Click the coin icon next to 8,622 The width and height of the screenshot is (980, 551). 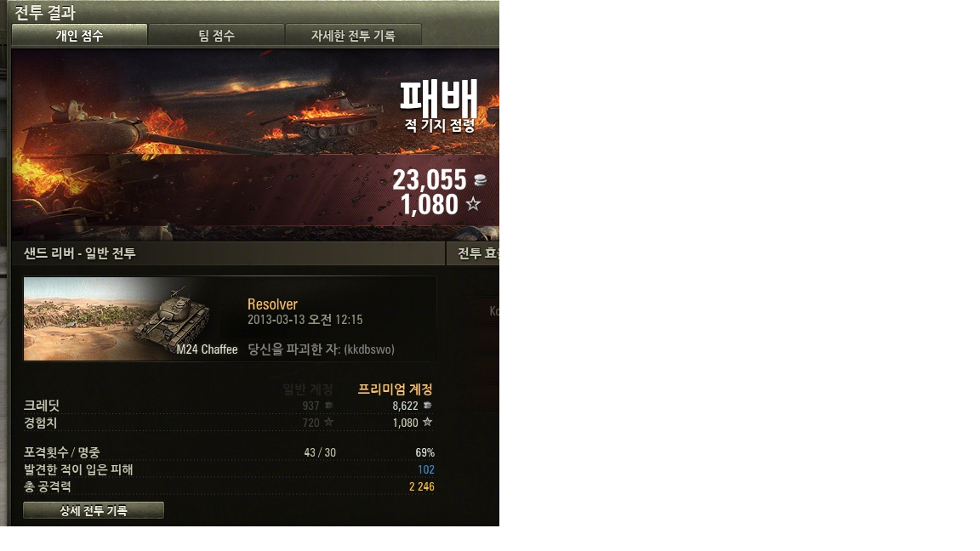pyautogui.click(x=428, y=406)
